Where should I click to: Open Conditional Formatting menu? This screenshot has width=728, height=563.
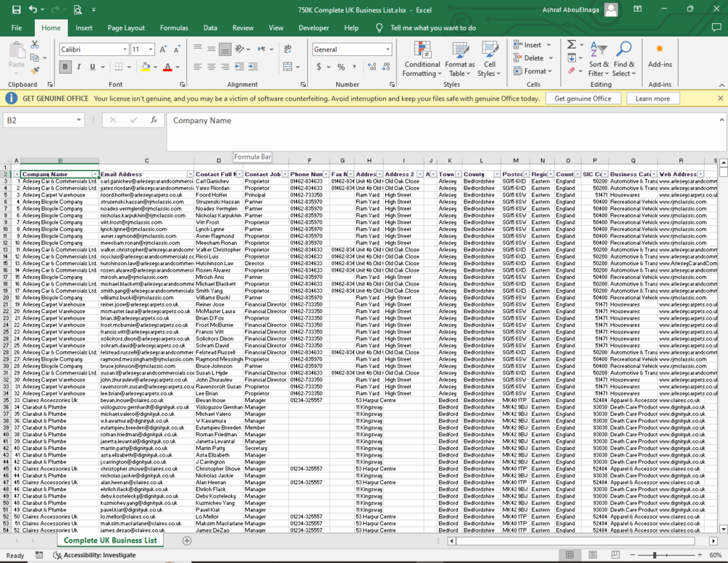click(422, 59)
